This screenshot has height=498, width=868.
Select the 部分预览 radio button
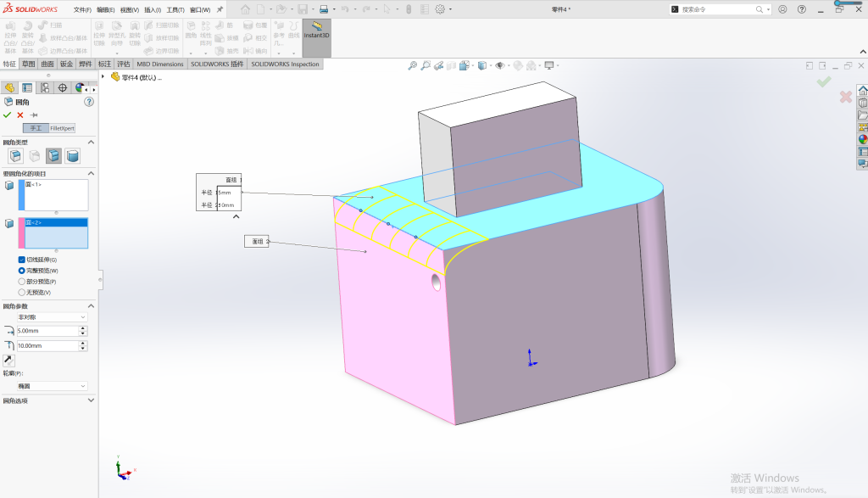[x=21, y=282]
